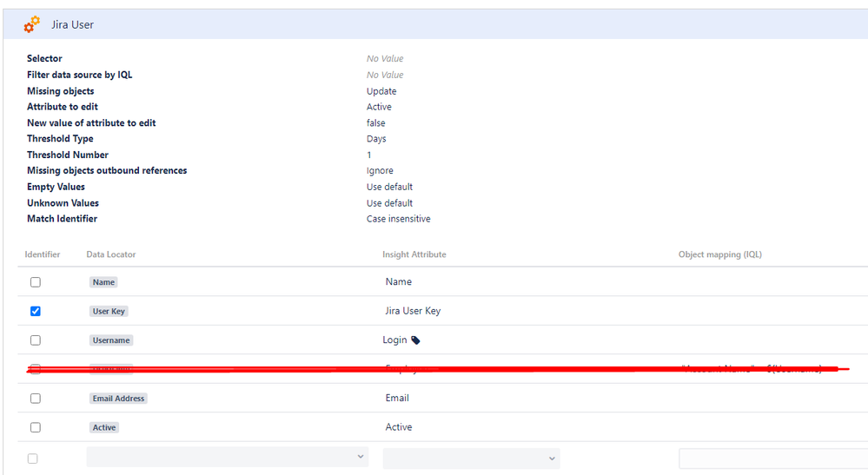Screen dimensions: 868x475
Task: Toggle the checkbox in the empty new mapping row
Action: [33, 459]
